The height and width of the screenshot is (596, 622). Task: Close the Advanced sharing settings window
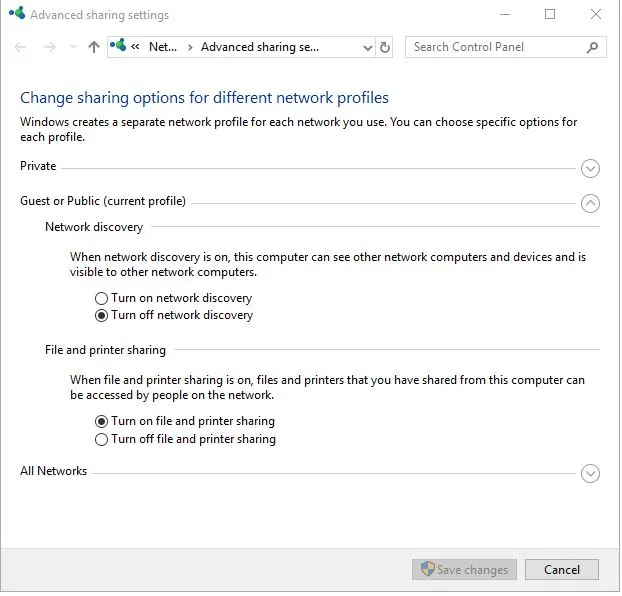pos(595,15)
